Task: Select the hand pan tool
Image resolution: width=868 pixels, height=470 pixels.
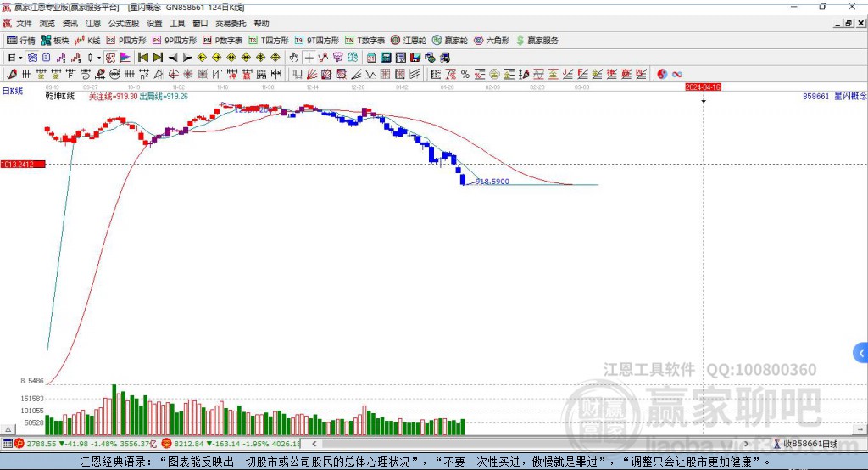Action: [294, 58]
